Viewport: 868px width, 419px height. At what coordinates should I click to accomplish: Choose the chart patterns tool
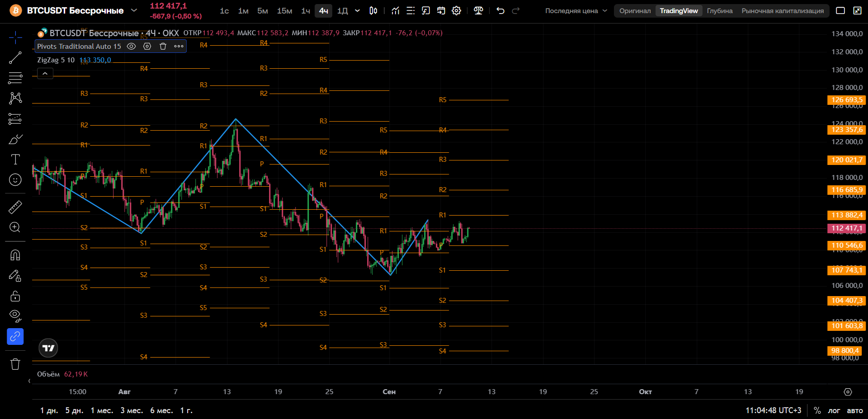pos(15,98)
